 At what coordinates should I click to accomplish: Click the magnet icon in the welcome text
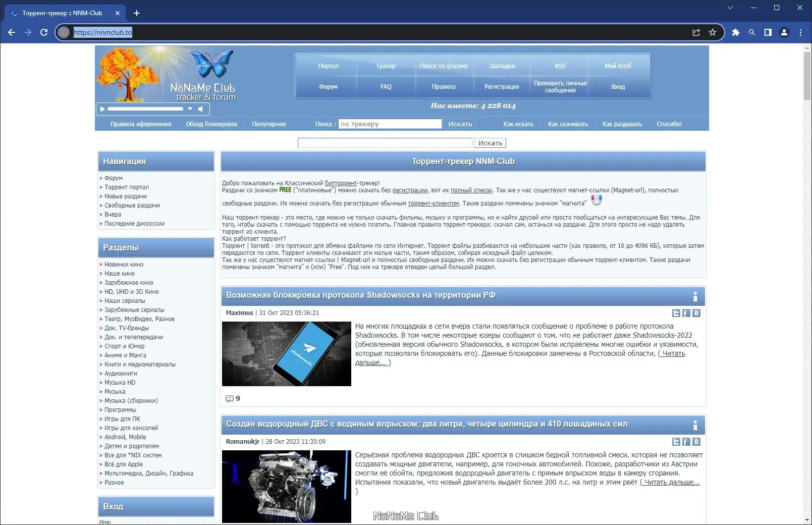597,200
